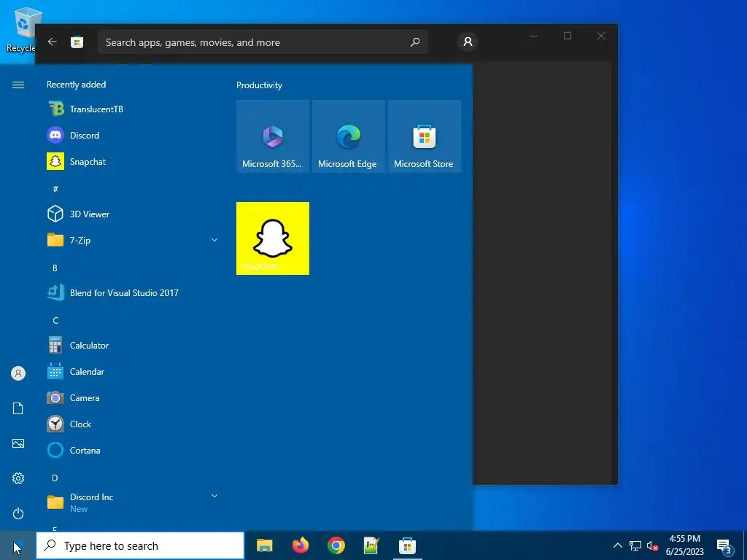Screen dimensions: 747x560
Task: Open Microsoft Store home logo icon
Action: (77, 42)
